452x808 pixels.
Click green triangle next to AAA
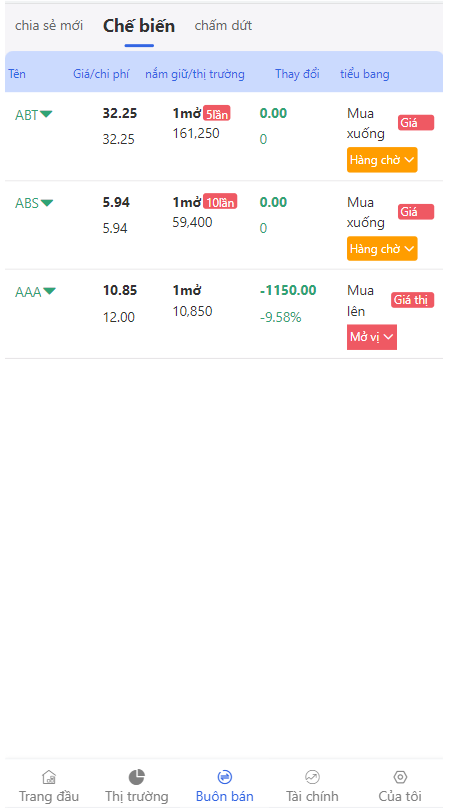pyautogui.click(x=49, y=292)
